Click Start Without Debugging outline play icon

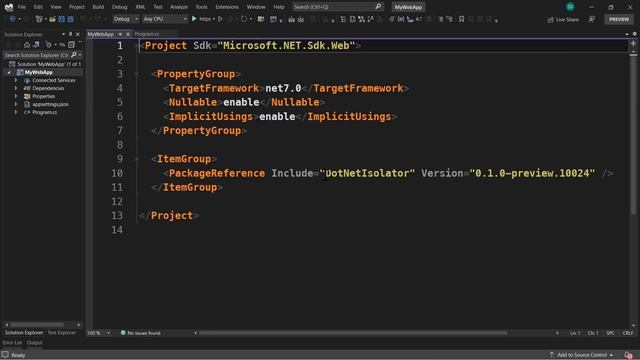(x=220, y=19)
